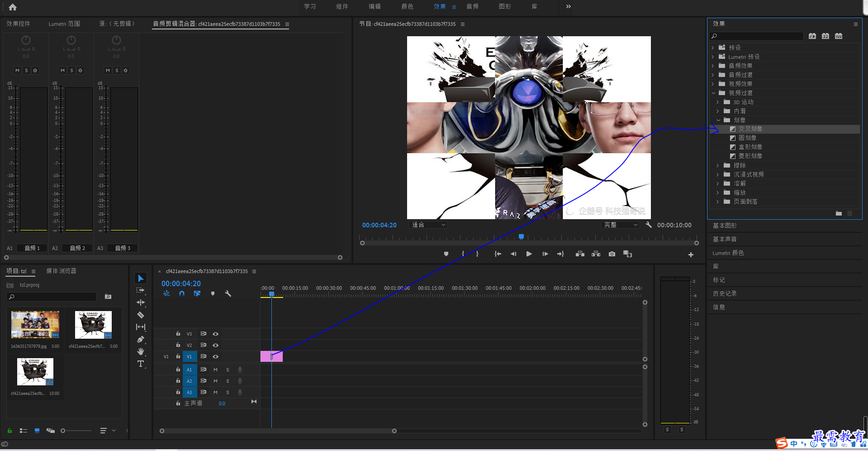The width and height of the screenshot is (868, 451).
Task: Click the program monitor playhead marker
Action: 521,237
